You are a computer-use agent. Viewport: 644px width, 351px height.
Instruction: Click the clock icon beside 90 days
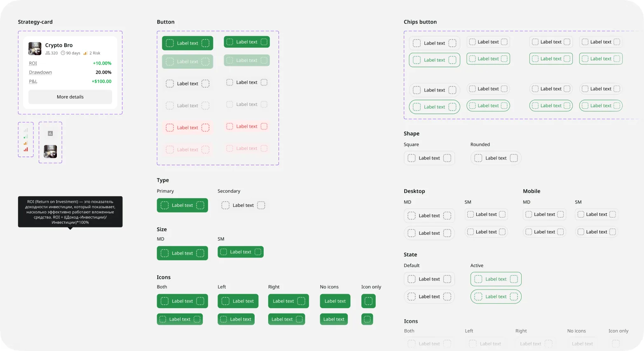[63, 53]
